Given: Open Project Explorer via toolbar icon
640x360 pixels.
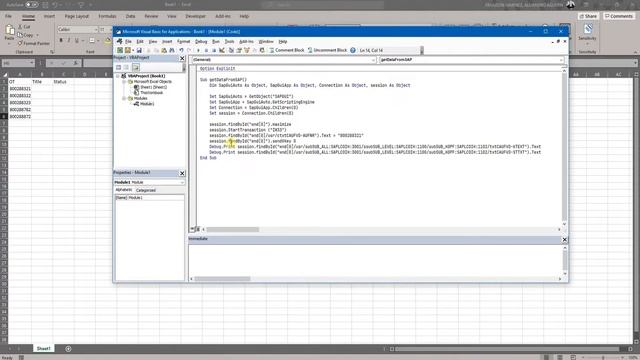Looking at the screenshot, I should coord(231,50).
